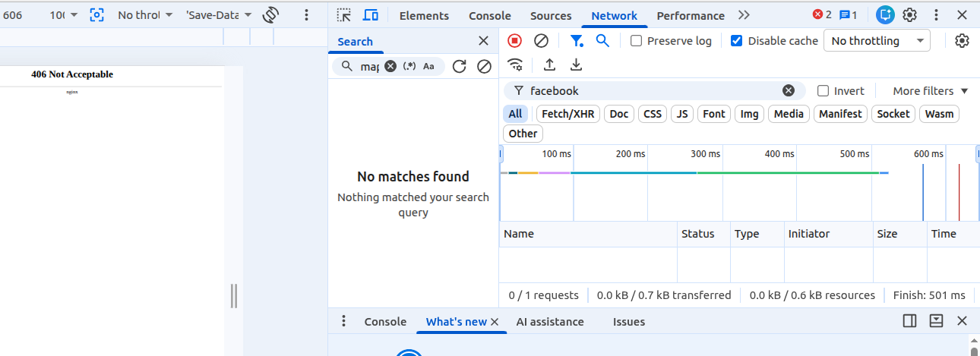980x356 pixels.
Task: Filter requests by Socket type
Action: pos(893,114)
